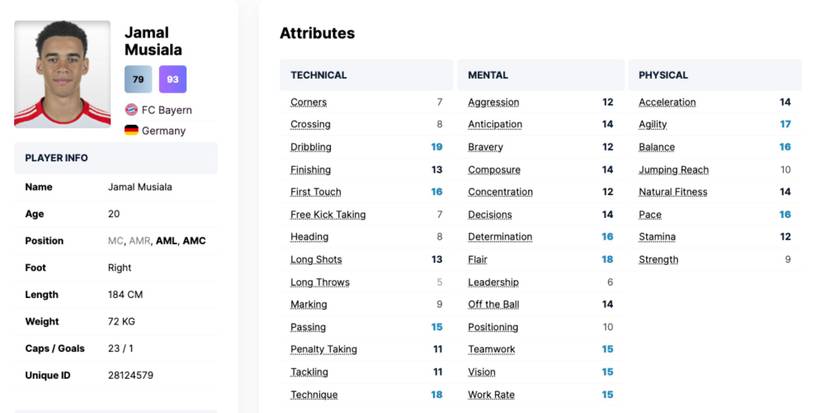Click the Dribbling attribute label
825x413 pixels.
point(311,147)
